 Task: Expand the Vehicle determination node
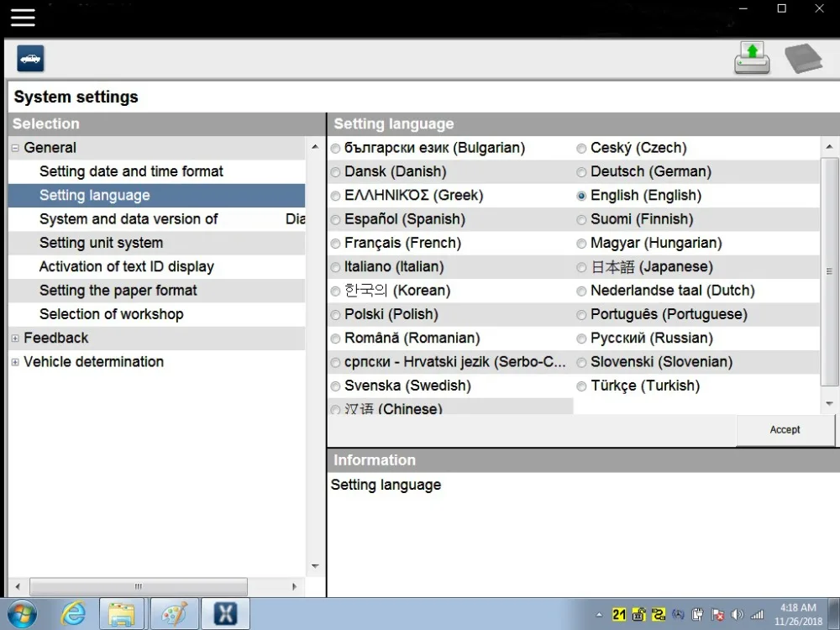[x=15, y=362]
